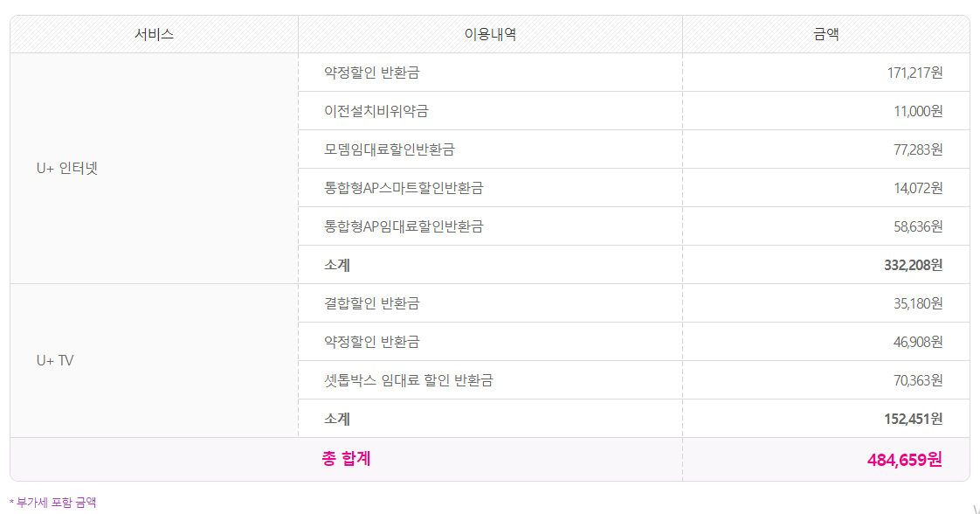Click the 결합할인 반환금 item
The height and width of the screenshot is (514, 980).
371,303
